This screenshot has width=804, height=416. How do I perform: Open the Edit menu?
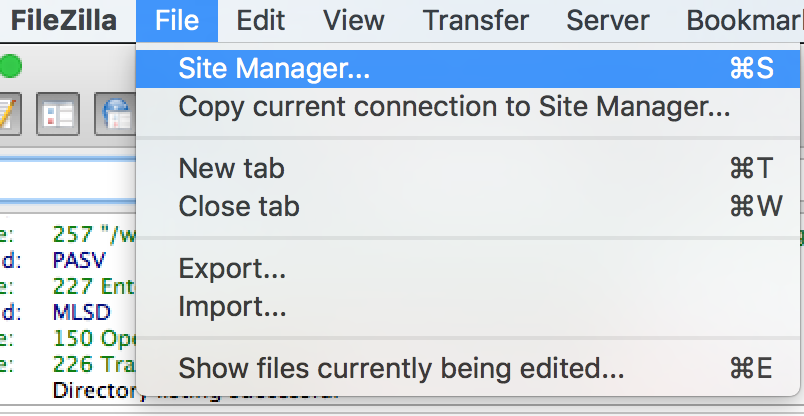(x=260, y=21)
